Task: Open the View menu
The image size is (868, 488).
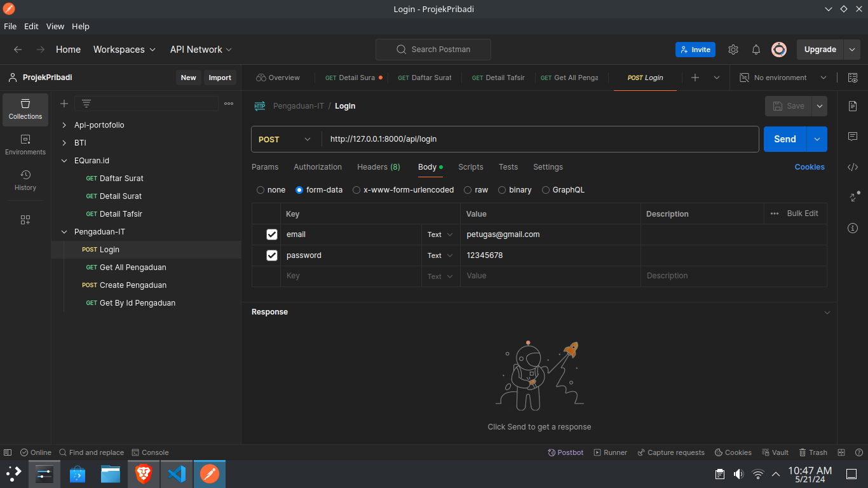Action: [x=55, y=26]
